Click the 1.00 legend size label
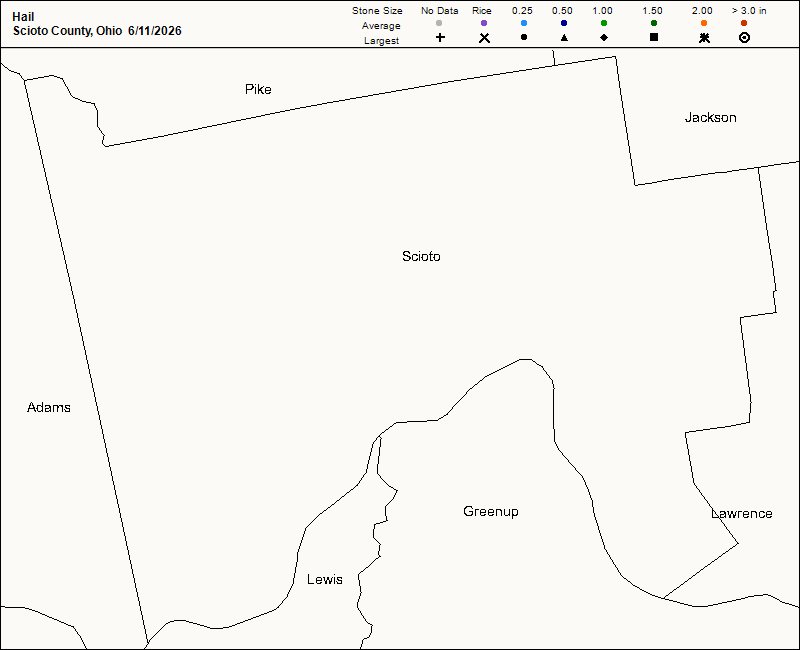800x650 pixels. coord(602,11)
